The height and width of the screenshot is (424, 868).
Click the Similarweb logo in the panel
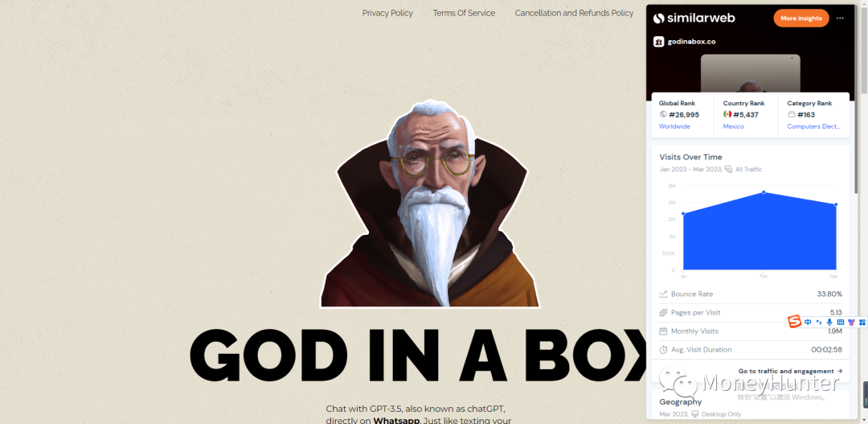pos(694,19)
